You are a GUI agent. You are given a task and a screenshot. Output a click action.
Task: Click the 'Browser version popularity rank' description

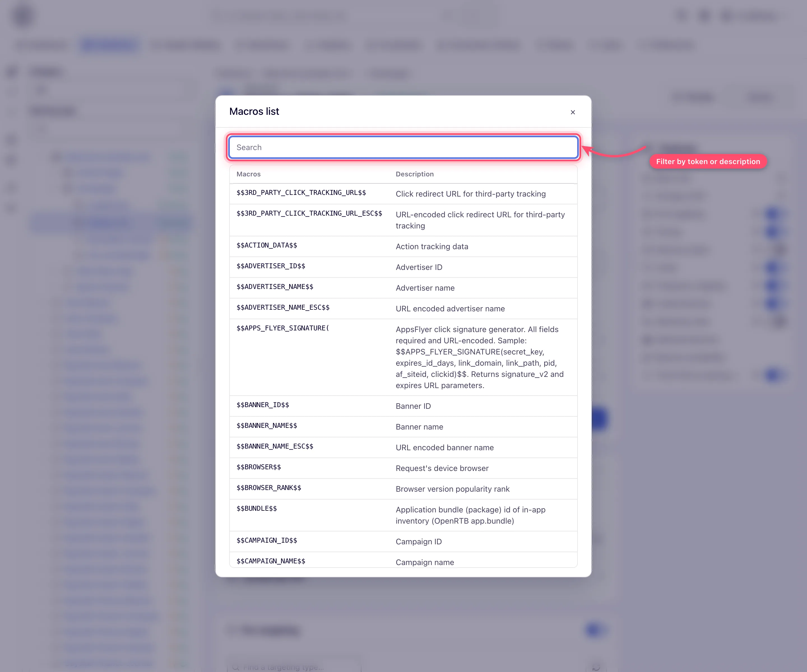(x=452, y=489)
